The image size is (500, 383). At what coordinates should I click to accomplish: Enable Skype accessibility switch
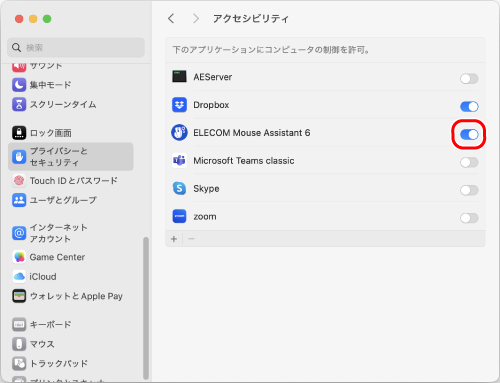click(469, 190)
